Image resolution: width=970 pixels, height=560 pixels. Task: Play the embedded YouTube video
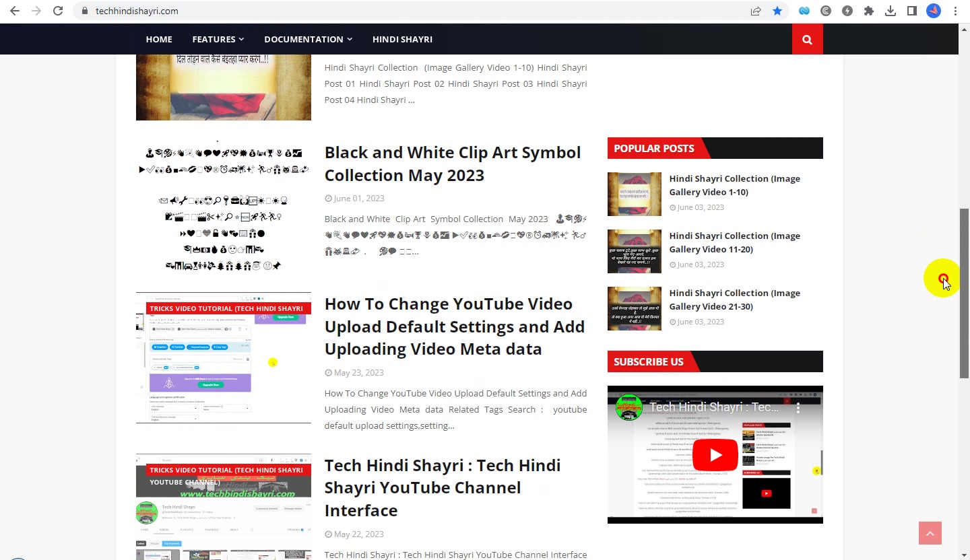715,455
